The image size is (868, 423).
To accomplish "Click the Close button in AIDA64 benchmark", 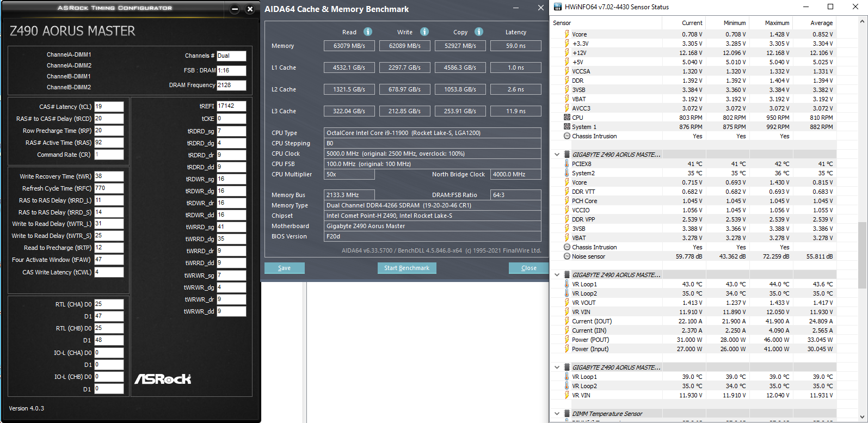I will (x=528, y=268).
